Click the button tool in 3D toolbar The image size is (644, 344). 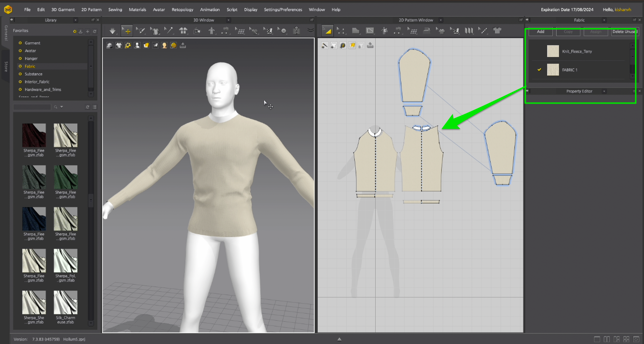tap(284, 30)
